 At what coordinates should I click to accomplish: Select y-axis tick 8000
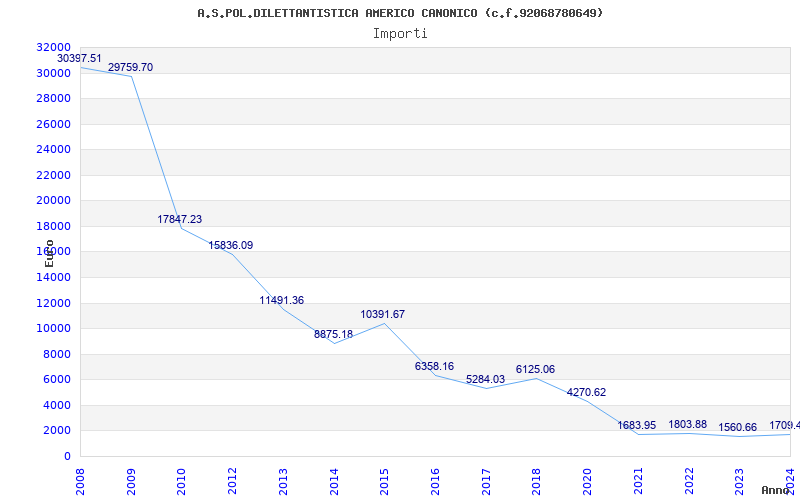pyautogui.click(x=57, y=354)
